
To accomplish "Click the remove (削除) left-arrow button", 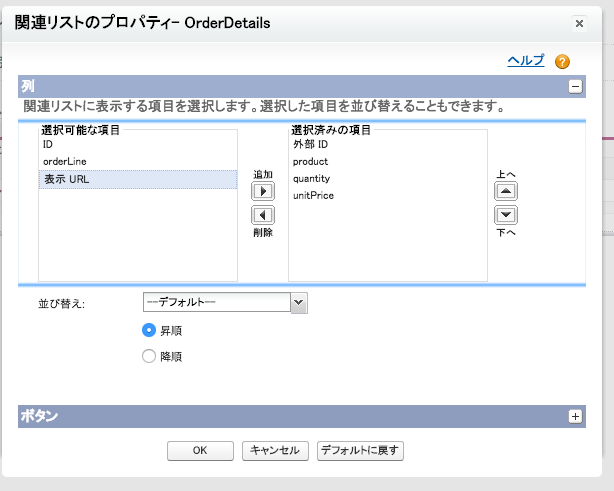I will click(x=263, y=215).
